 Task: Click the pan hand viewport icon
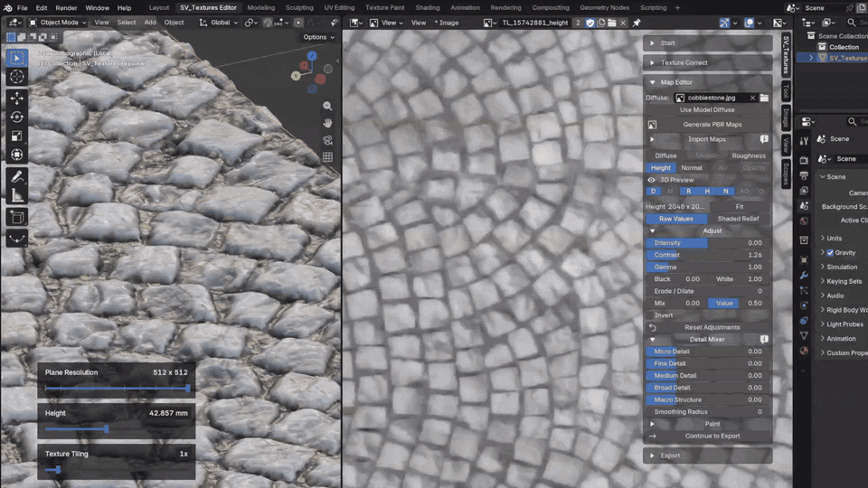(x=327, y=123)
